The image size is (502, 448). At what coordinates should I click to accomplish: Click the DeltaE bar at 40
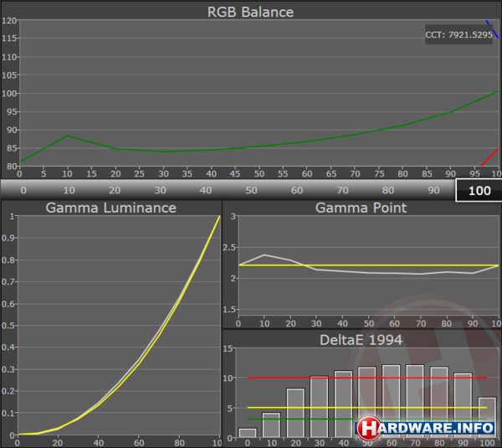[343, 404]
